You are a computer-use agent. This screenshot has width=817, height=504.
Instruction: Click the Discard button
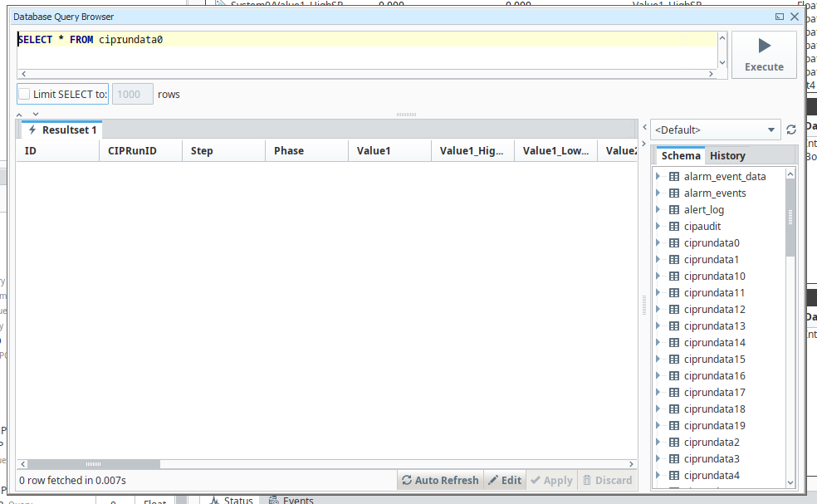coord(607,480)
